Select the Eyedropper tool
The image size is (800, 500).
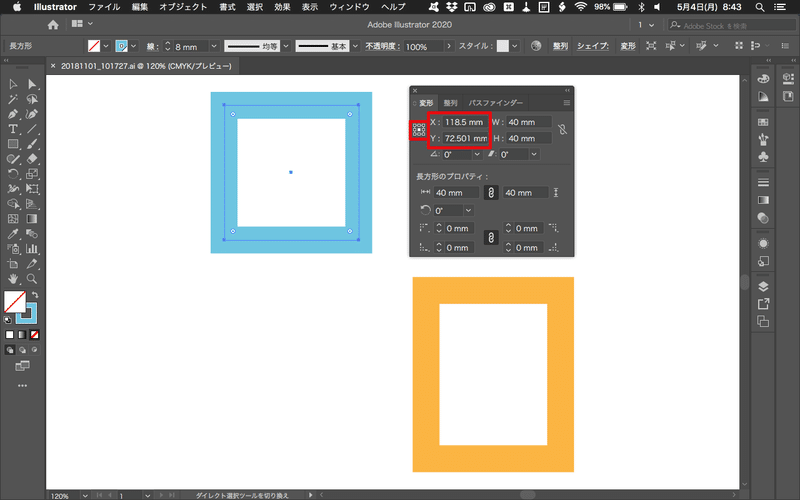[13, 234]
